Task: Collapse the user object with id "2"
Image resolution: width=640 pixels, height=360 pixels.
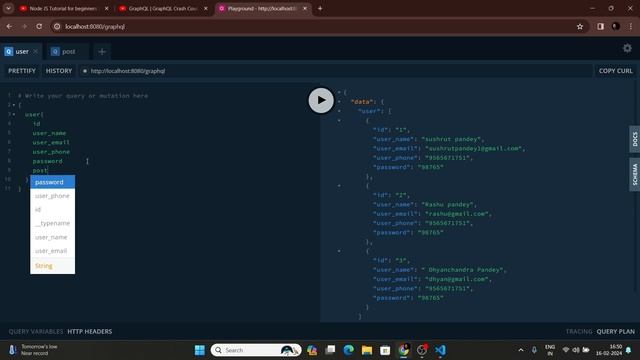Action: point(339,186)
